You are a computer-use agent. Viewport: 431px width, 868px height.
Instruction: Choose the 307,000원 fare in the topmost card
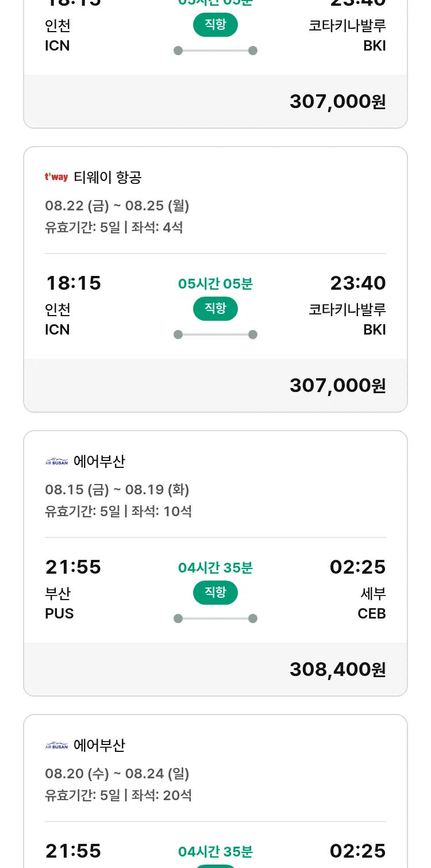coord(337,101)
